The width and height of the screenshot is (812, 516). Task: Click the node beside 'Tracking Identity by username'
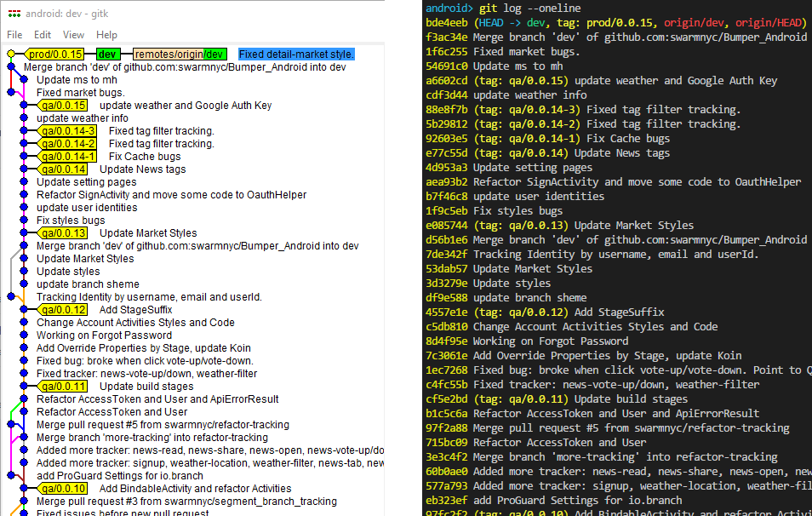pos(11,297)
